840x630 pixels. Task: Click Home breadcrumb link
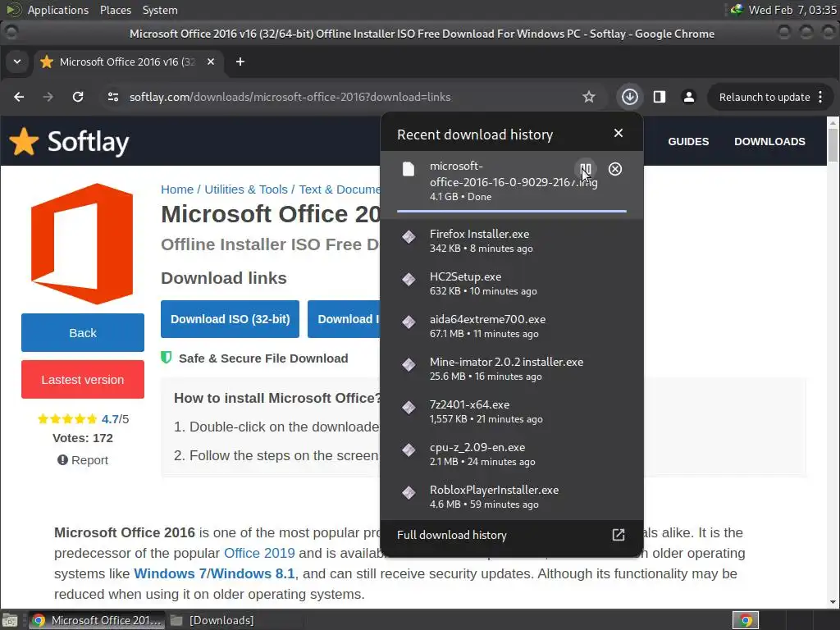point(177,189)
